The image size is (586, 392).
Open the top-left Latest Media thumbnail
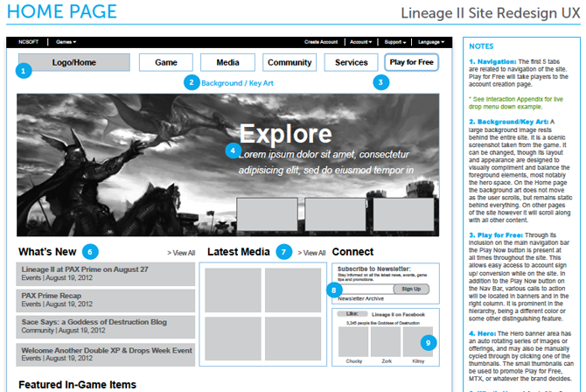pos(233,290)
